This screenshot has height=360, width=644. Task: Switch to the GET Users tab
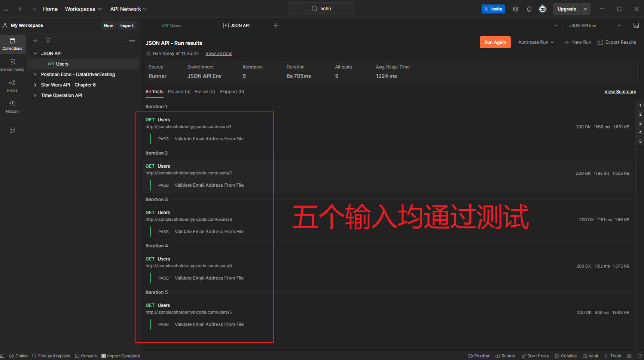click(172, 25)
